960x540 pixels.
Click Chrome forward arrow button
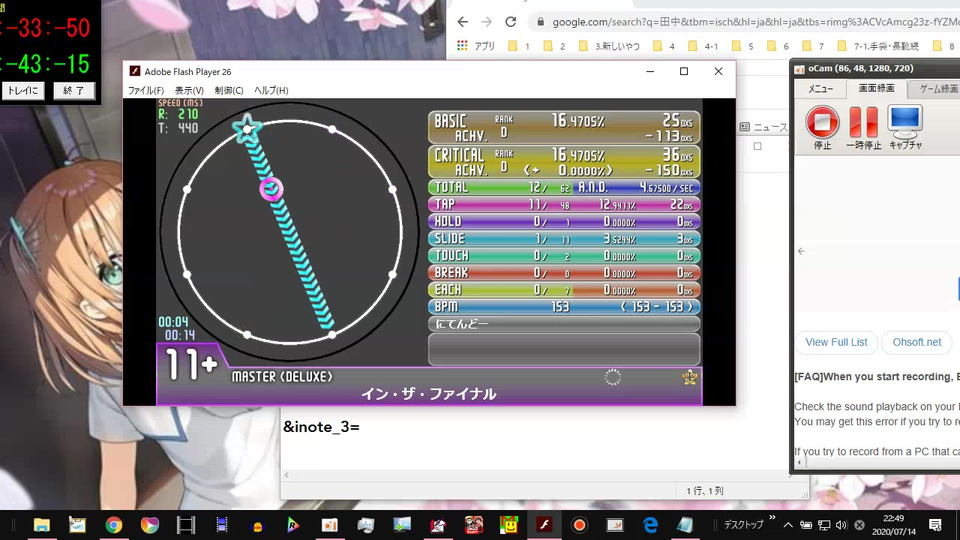(x=486, y=22)
